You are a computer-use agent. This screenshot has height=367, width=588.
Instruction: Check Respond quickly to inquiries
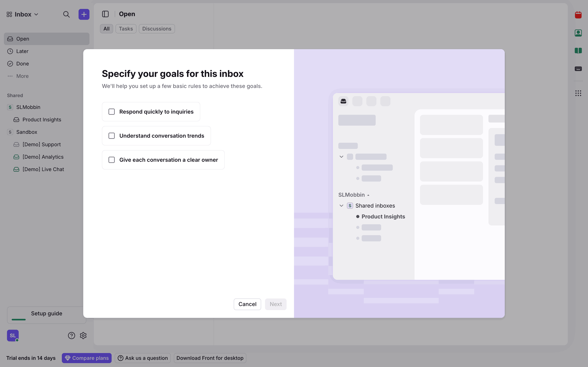pyautogui.click(x=112, y=112)
